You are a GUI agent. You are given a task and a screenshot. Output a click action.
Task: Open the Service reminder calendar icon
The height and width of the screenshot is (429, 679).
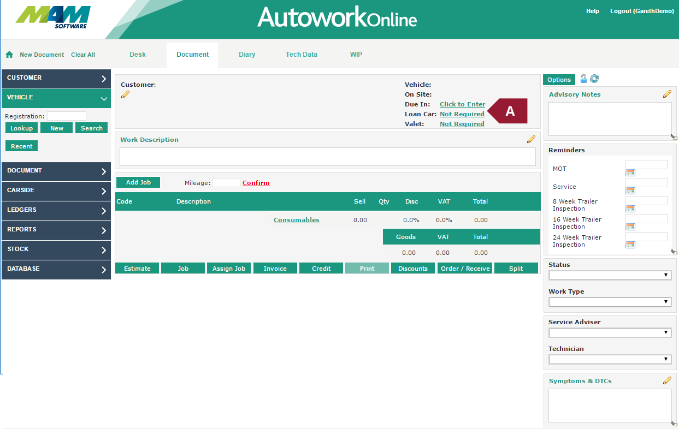tap(630, 190)
